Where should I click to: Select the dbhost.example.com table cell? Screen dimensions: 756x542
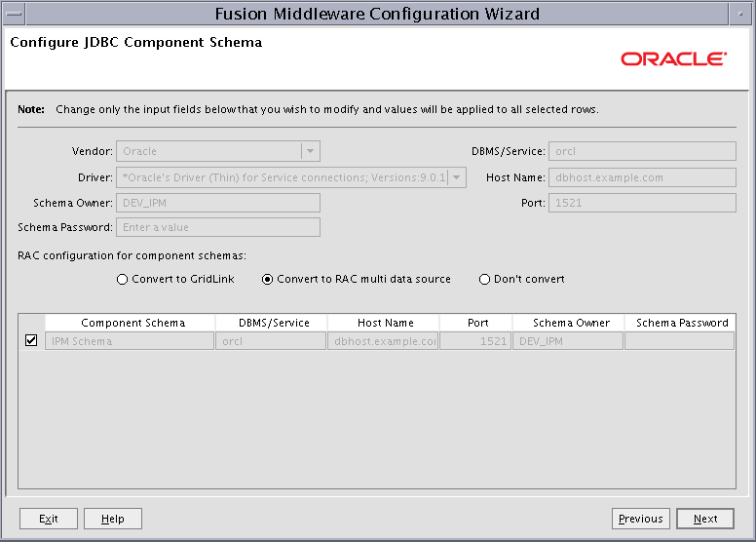click(x=383, y=341)
